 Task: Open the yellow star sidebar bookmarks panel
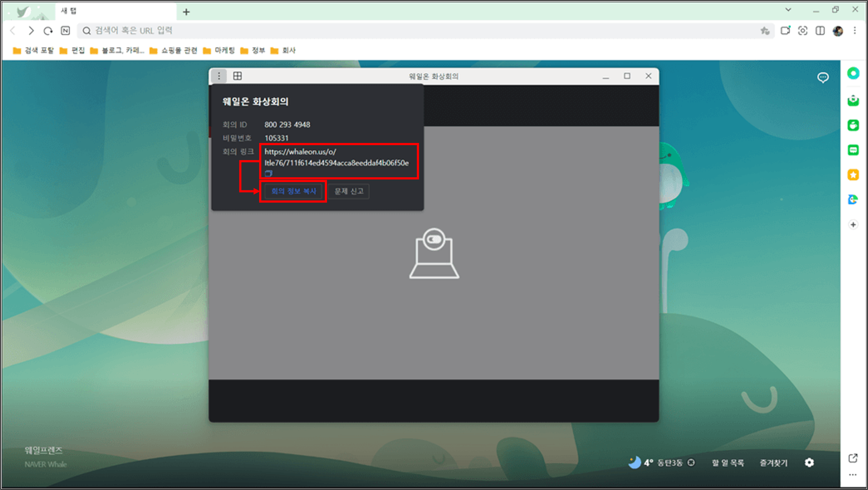point(853,175)
